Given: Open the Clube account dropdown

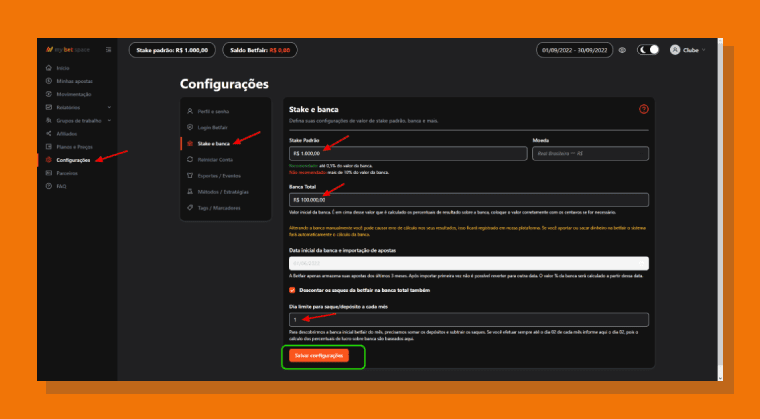Looking at the screenshot, I should point(688,50).
